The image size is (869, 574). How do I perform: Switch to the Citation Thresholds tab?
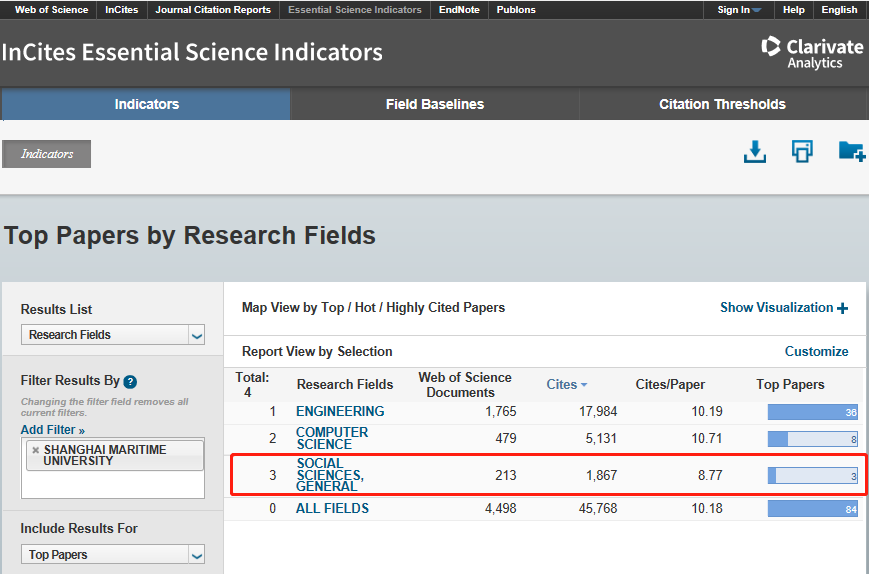pos(722,104)
